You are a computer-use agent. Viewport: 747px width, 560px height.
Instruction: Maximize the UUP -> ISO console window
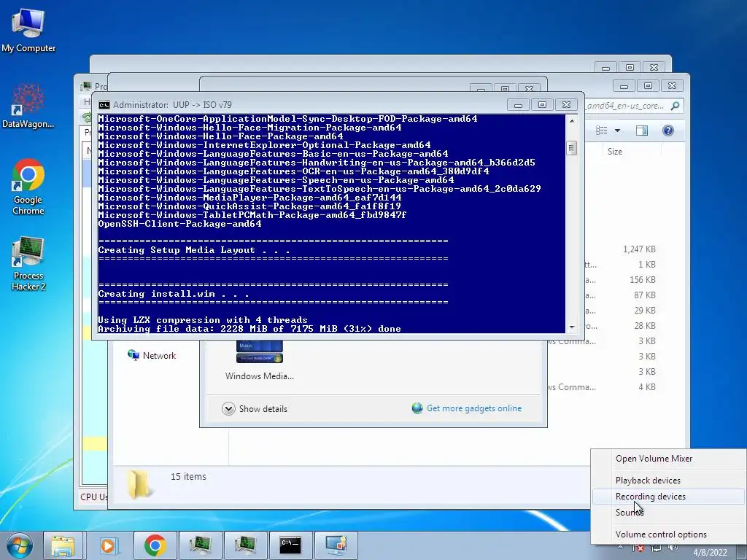[542, 105]
